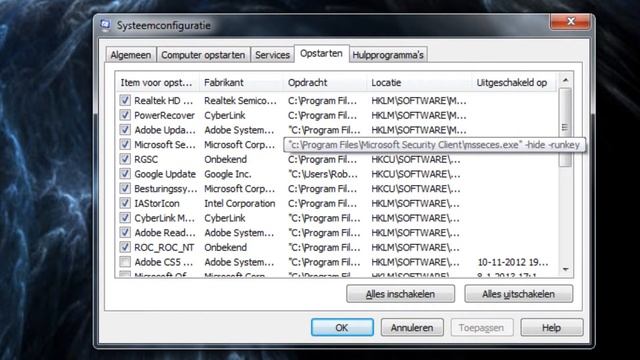Click the Google Inc. manufacturer cell

tap(228, 174)
